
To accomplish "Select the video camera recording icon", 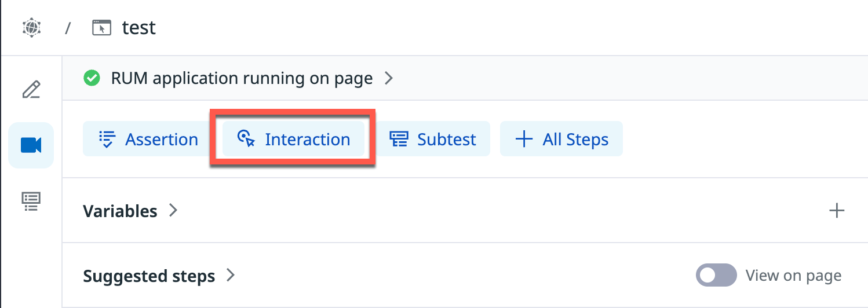I will [31, 145].
